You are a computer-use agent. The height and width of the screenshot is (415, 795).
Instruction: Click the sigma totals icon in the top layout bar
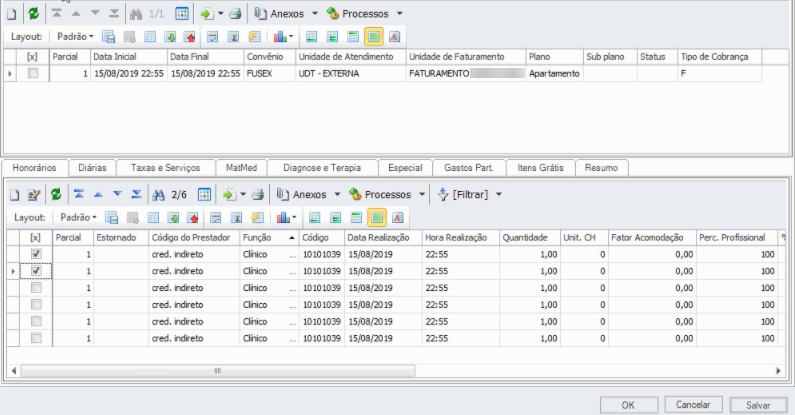[233, 36]
